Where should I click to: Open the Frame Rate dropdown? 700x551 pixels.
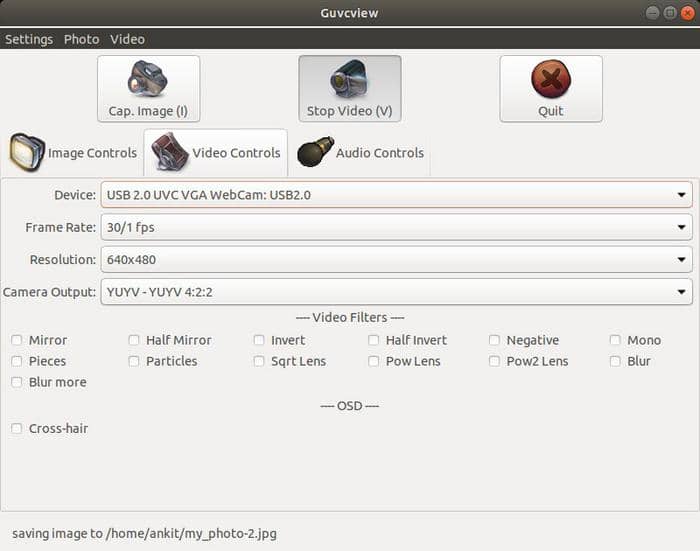click(396, 227)
